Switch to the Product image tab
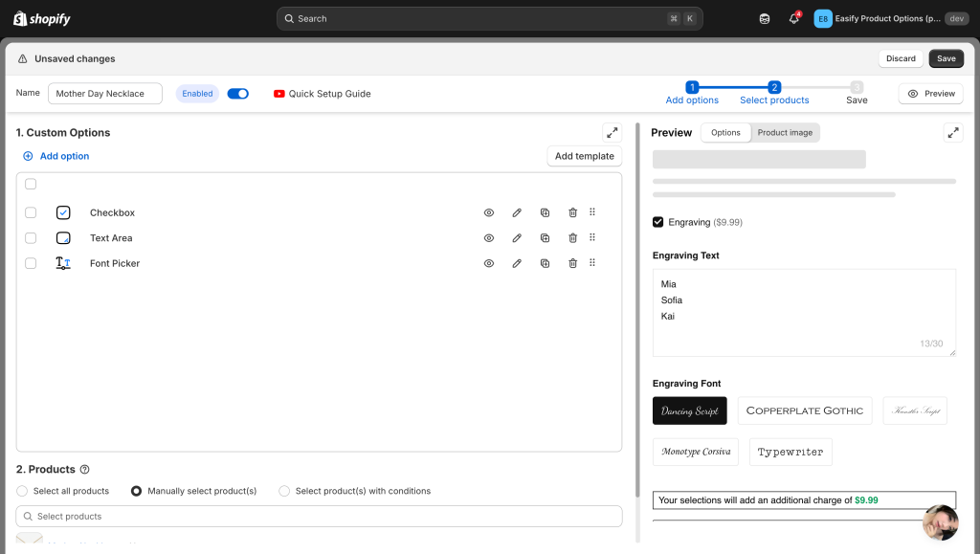Image resolution: width=980 pixels, height=554 pixels. pyautogui.click(x=785, y=133)
